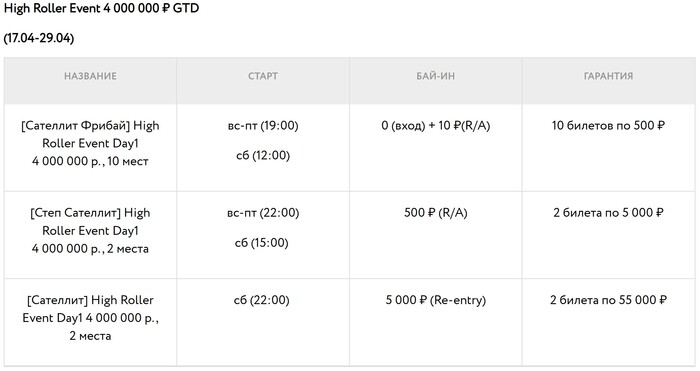Image resolution: width=700 pixels, height=371 pixels.
Task: Click the вс-пт (22:00) start time
Action: point(263,213)
